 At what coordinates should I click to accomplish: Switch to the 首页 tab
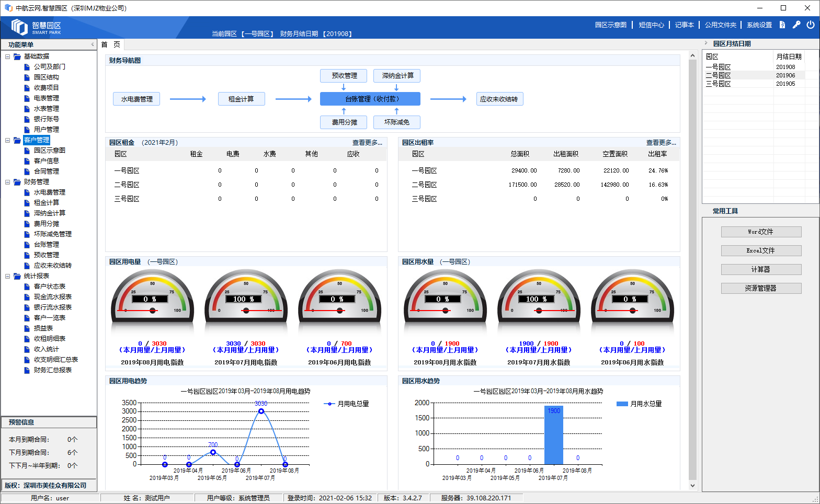click(110, 44)
